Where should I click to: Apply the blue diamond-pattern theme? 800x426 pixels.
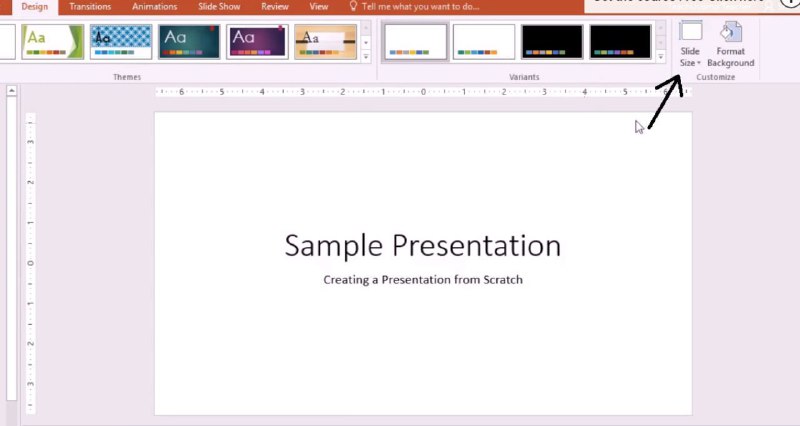pyautogui.click(x=121, y=41)
